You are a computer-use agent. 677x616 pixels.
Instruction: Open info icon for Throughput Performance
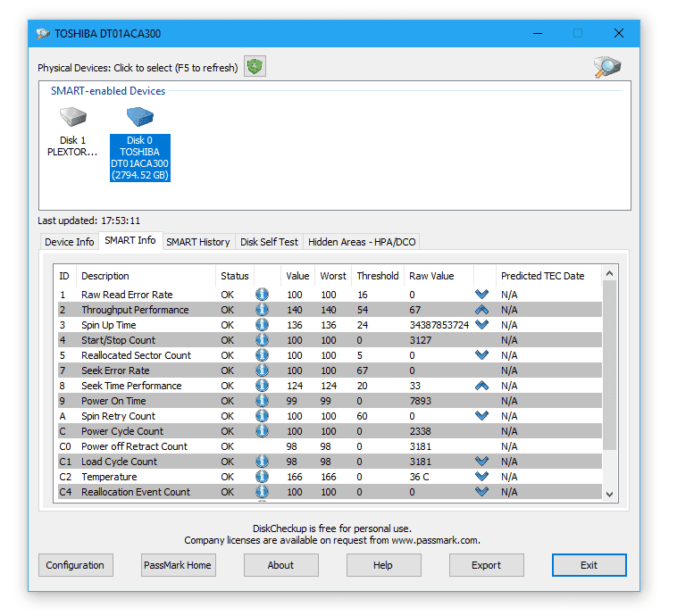tap(262, 310)
